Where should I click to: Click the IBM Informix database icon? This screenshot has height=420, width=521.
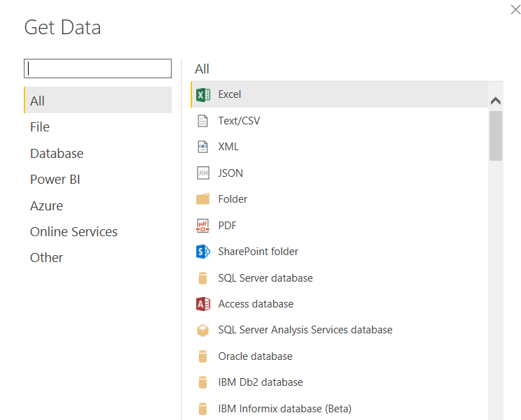(x=203, y=409)
